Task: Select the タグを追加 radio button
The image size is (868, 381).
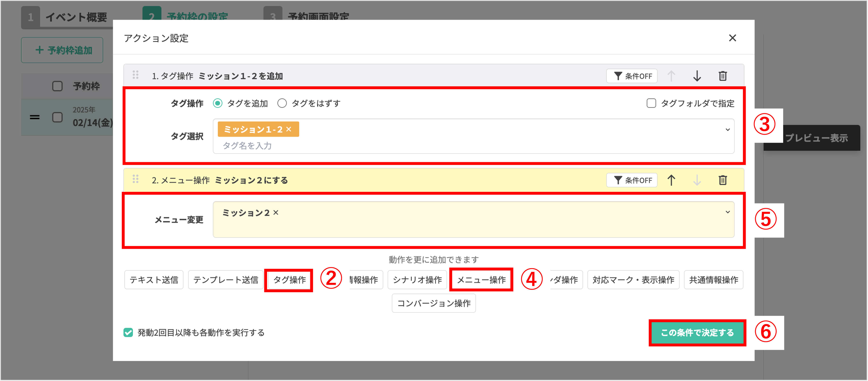Action: [218, 103]
